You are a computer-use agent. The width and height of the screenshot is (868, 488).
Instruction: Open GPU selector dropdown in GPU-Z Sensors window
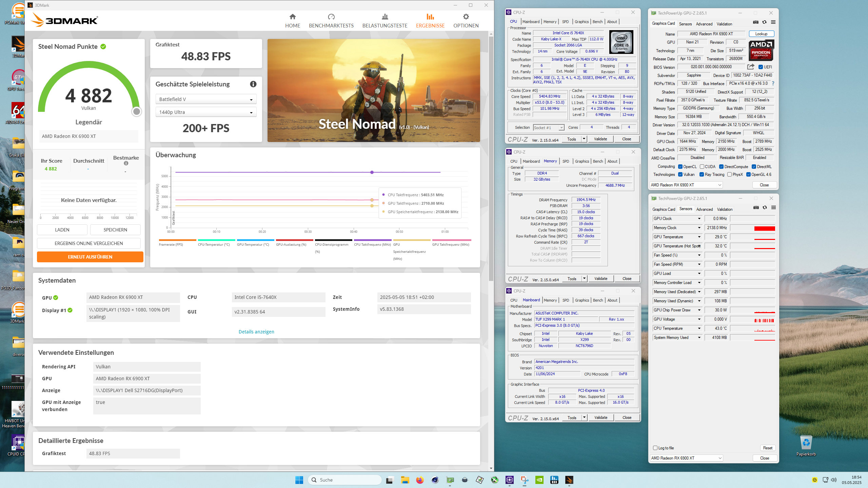click(686, 458)
